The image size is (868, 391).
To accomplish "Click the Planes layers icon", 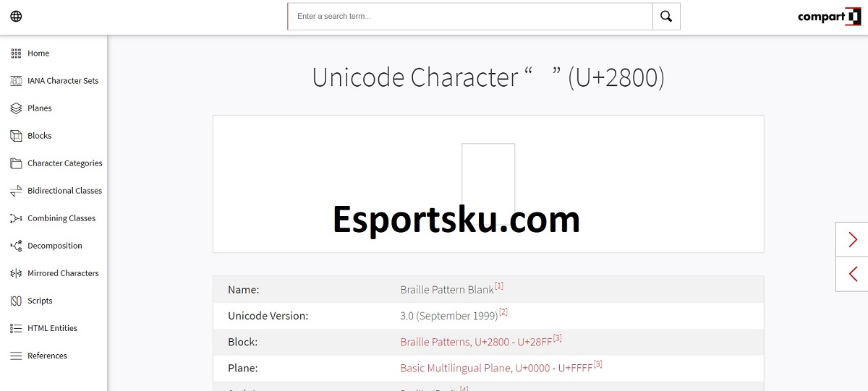I will pos(16,108).
